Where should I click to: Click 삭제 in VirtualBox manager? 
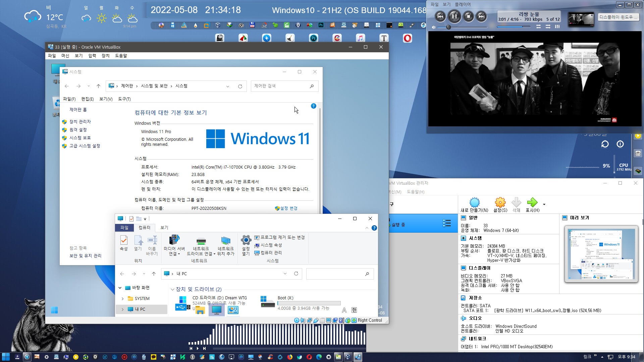[516, 205]
